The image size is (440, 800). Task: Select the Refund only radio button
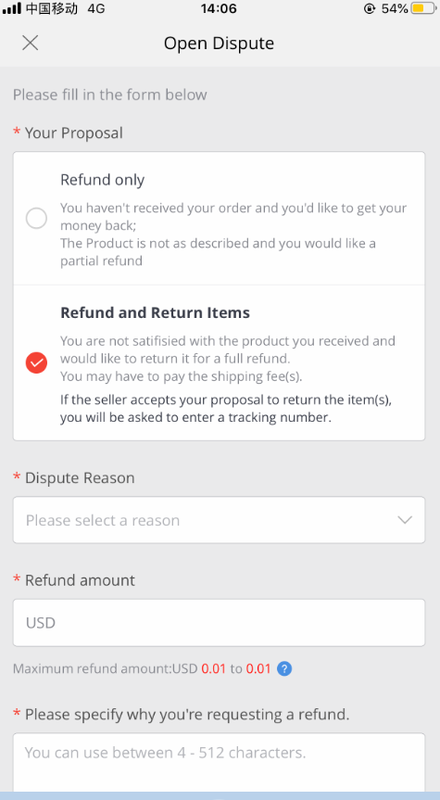pos(37,218)
